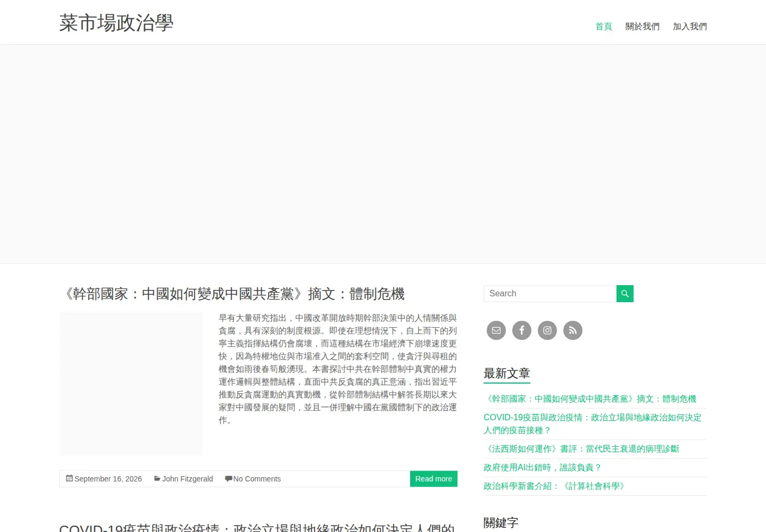Open sidebar link COVID-19疫苗與政治疫情

593,424
